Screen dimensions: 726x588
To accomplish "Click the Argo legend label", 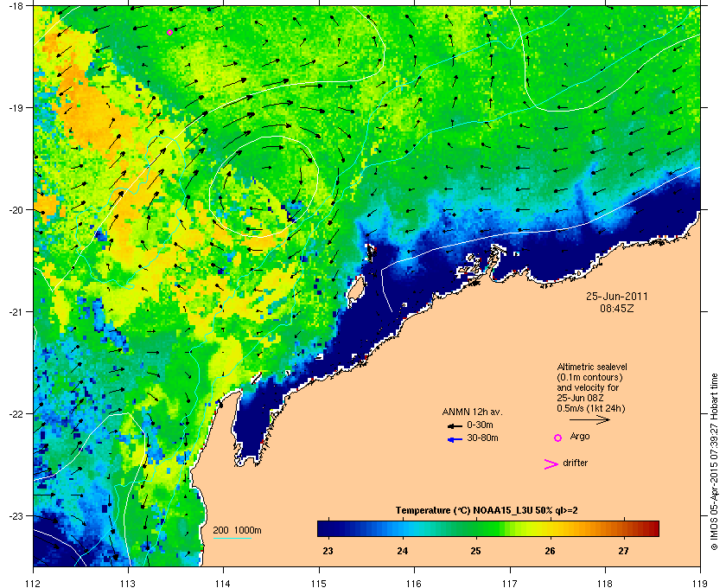I will (580, 436).
